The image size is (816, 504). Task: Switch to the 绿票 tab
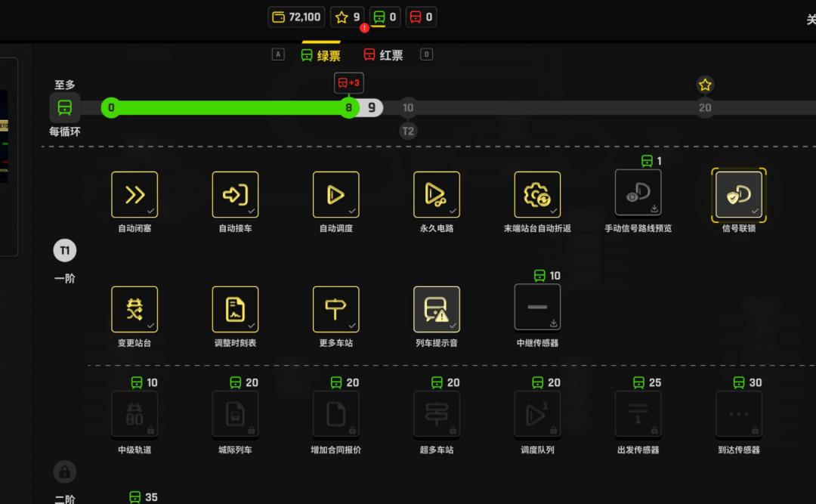320,55
